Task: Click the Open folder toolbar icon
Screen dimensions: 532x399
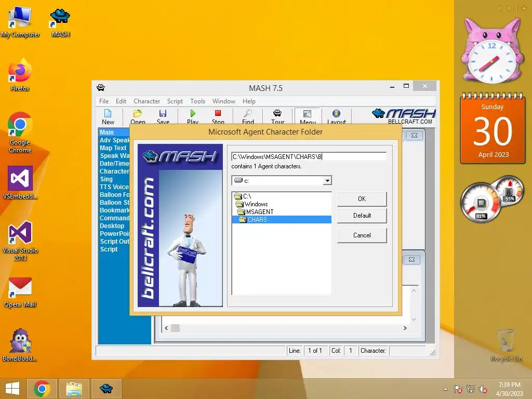Action: click(138, 116)
